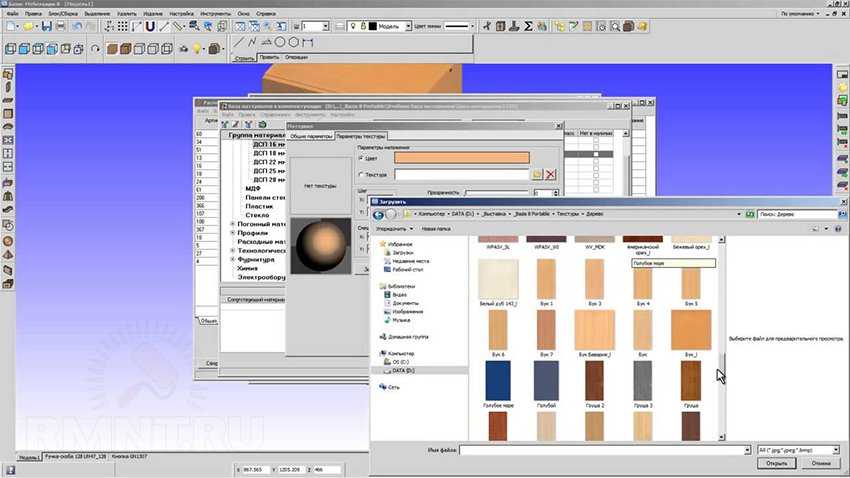Select the Текстура radio button
The height and width of the screenshot is (478, 850).
tap(360, 174)
